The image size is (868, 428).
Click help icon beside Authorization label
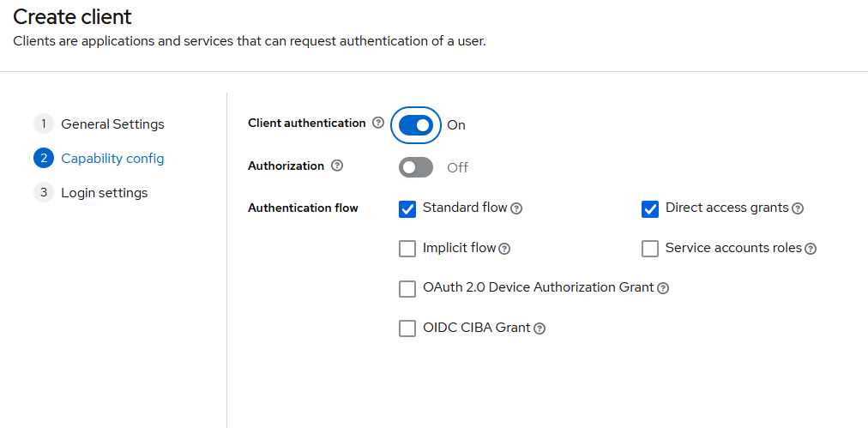pos(337,166)
